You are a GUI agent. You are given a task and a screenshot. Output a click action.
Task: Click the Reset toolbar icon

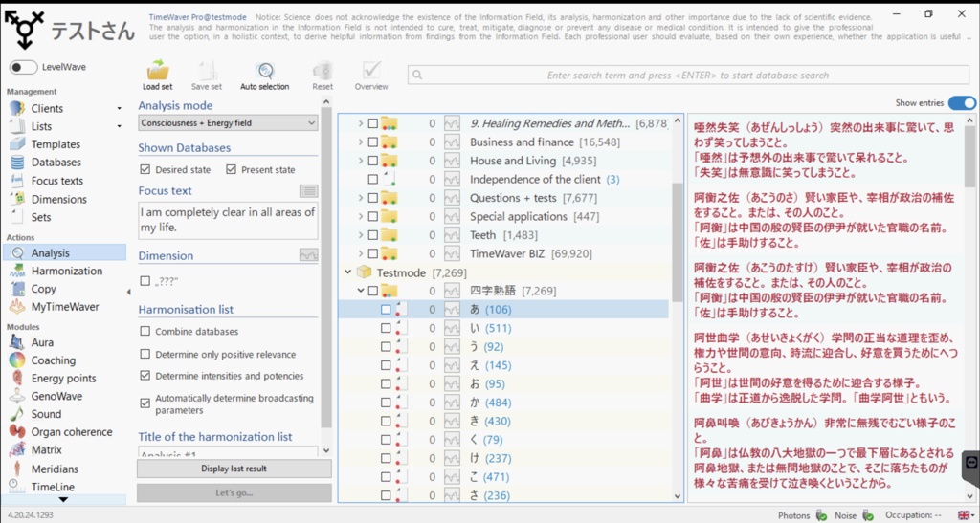tap(323, 75)
